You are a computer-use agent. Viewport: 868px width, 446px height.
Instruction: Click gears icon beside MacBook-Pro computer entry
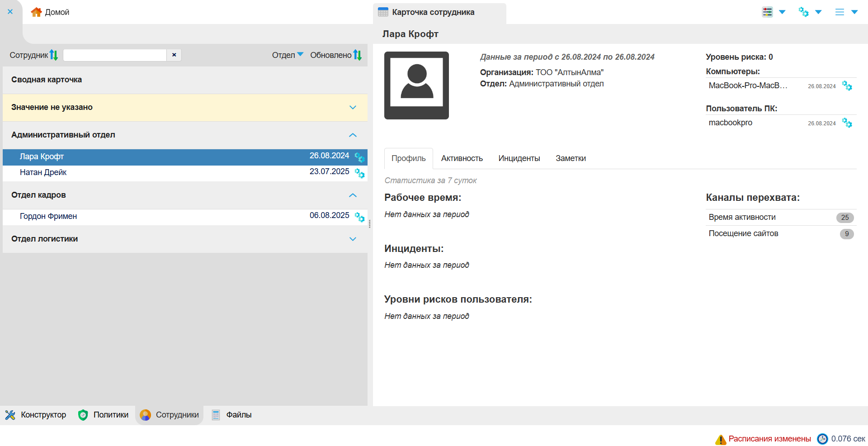847,86
